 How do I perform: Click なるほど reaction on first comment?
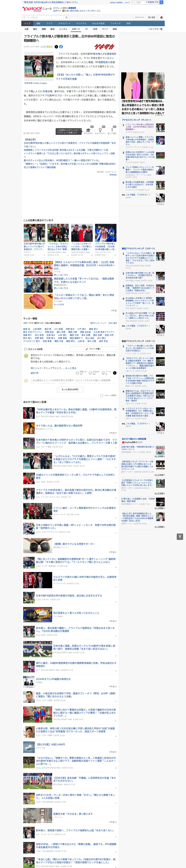pyautogui.click(x=94, y=373)
